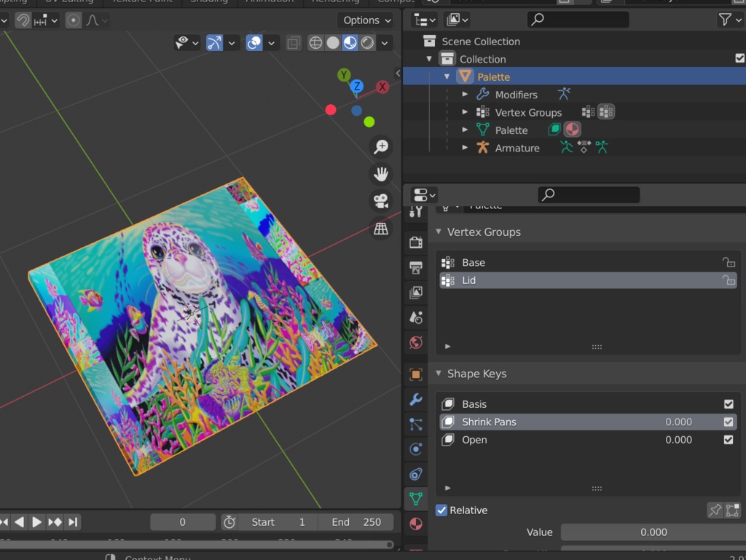The height and width of the screenshot is (560, 746).
Task: Toggle viewport gizmos button
Action: (x=214, y=43)
